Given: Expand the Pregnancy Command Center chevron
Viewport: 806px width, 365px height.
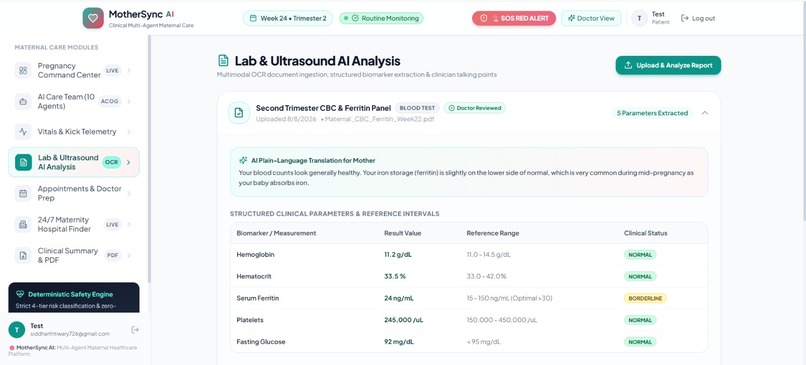Looking at the screenshot, I should [129, 70].
